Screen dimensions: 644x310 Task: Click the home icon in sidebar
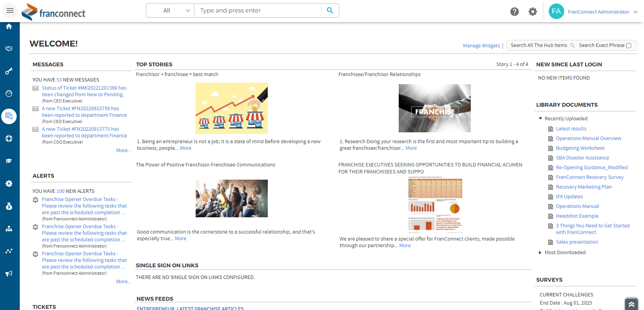click(9, 26)
